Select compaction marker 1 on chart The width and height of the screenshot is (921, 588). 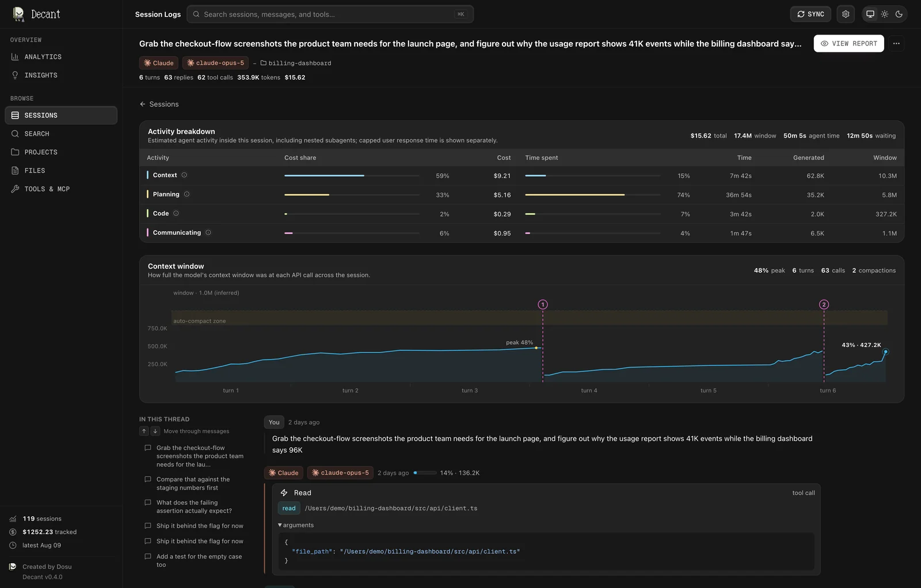543,304
